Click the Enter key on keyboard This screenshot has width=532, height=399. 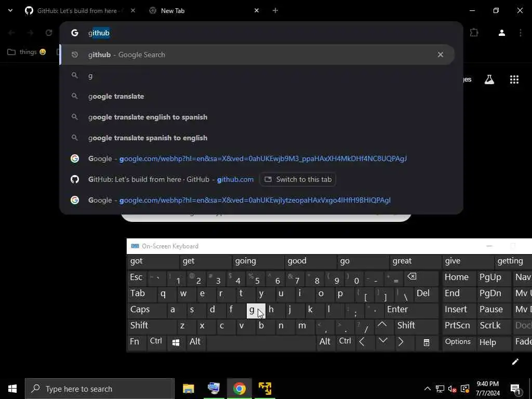pyautogui.click(x=411, y=310)
